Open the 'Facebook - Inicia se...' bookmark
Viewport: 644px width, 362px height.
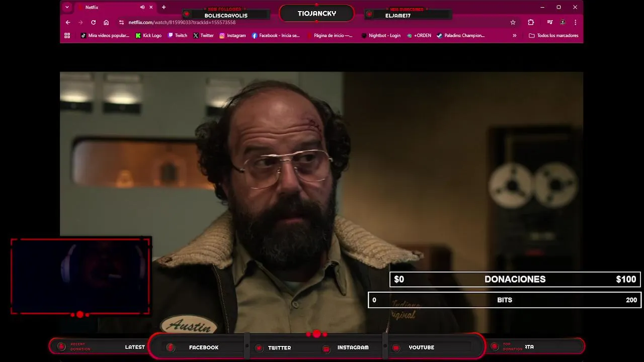276,35
